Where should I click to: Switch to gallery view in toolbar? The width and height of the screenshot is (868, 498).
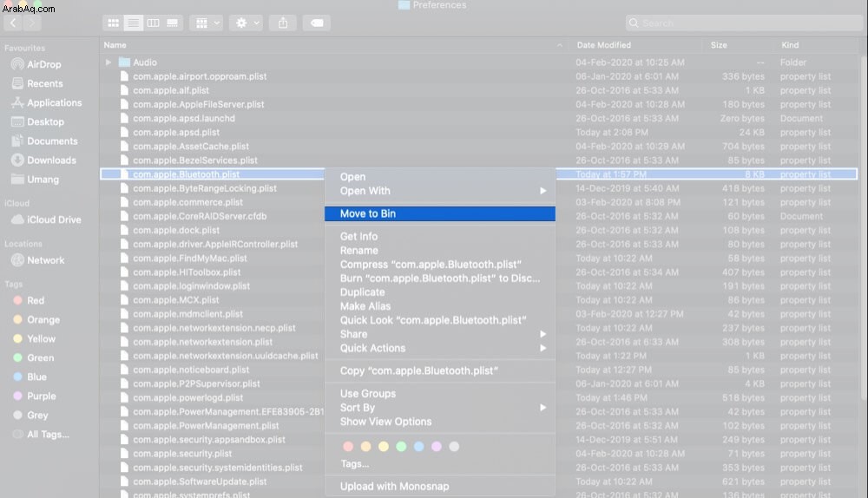coord(173,23)
